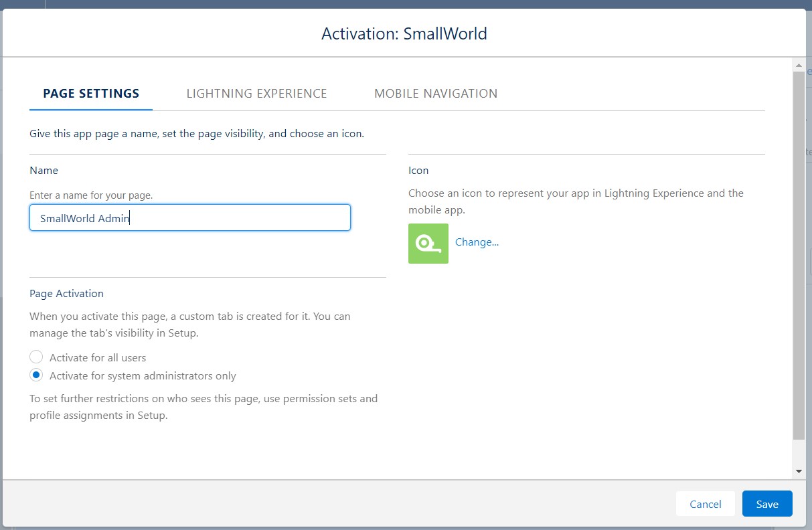The width and height of the screenshot is (812, 530).
Task: Click the "Activation: SmallWorld" dialog title
Action: (404, 33)
